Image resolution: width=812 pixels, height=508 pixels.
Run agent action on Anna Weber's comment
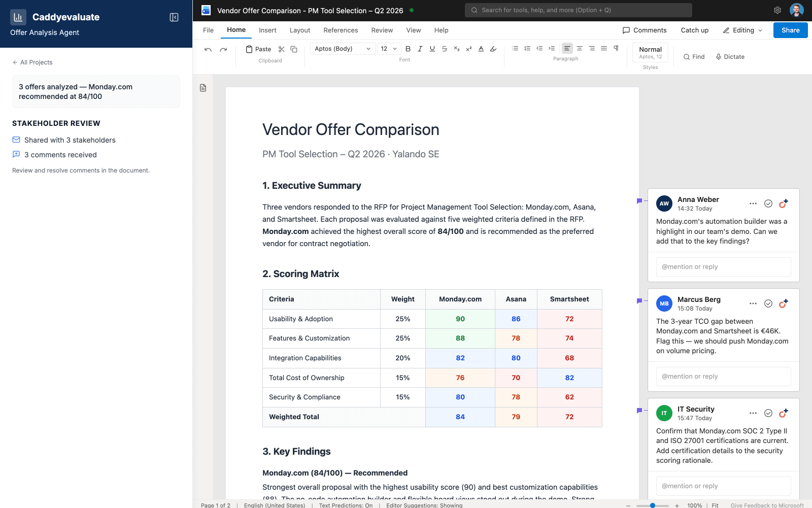pyautogui.click(x=784, y=204)
